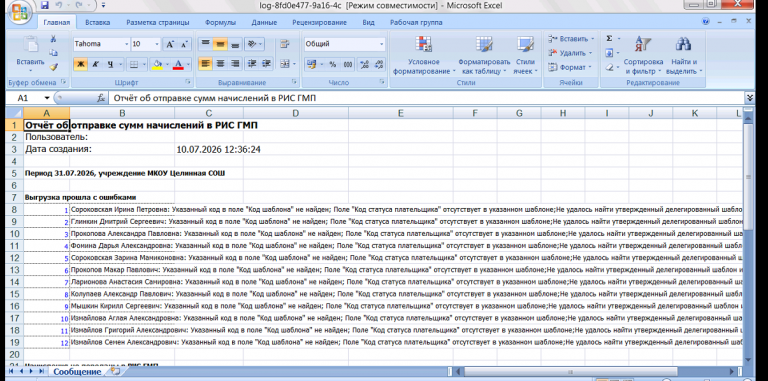Click the Удалить cells button
The height and width of the screenshot is (381, 768).
[x=571, y=53]
